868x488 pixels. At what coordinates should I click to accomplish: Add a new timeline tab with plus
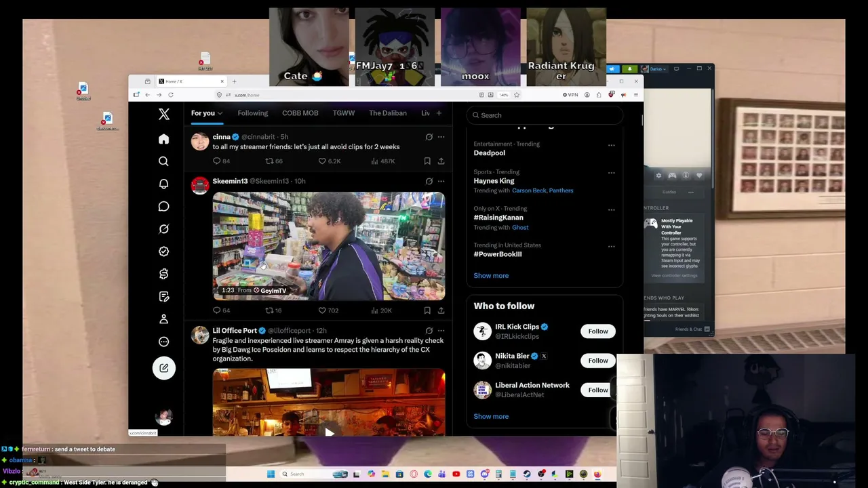click(439, 113)
